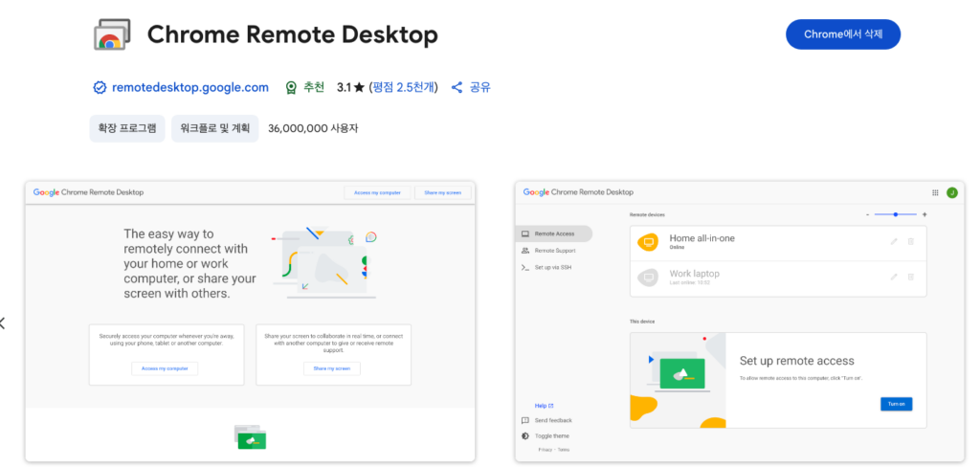Open the second screenshot thumbnail with remote devices
Image resolution: width=980 pixels, height=467 pixels.
click(x=740, y=322)
